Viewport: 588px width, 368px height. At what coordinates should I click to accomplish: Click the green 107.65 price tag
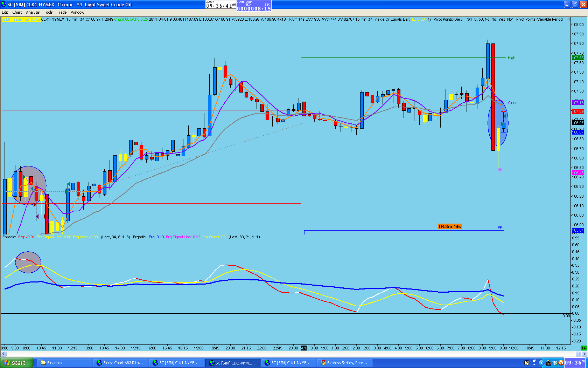(x=578, y=58)
